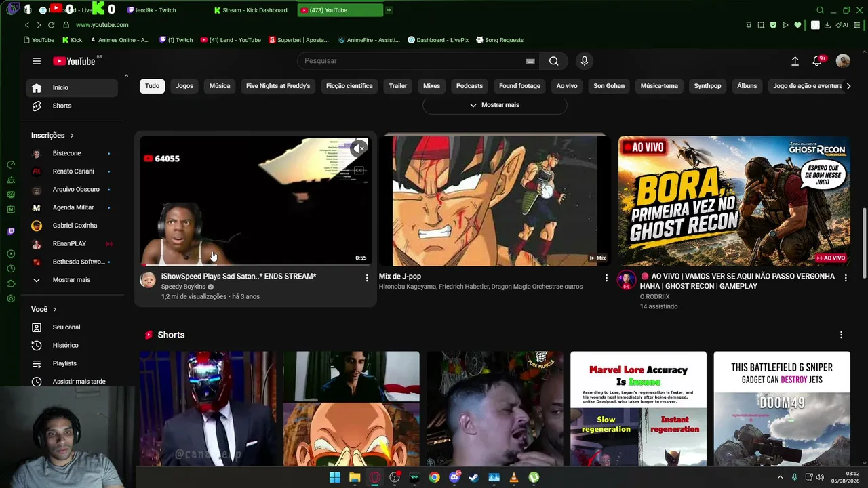868x488 pixels.
Task: Open the Mix de J-pop thumbnail
Action: click(495, 201)
